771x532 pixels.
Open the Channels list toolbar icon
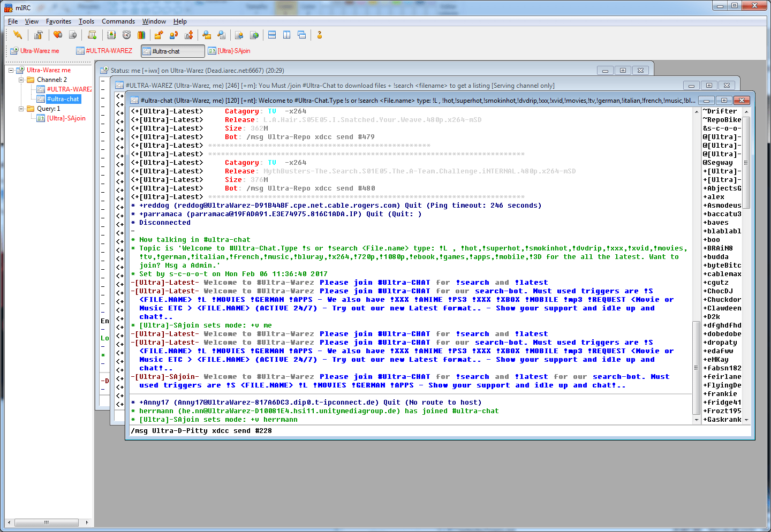click(x=73, y=35)
